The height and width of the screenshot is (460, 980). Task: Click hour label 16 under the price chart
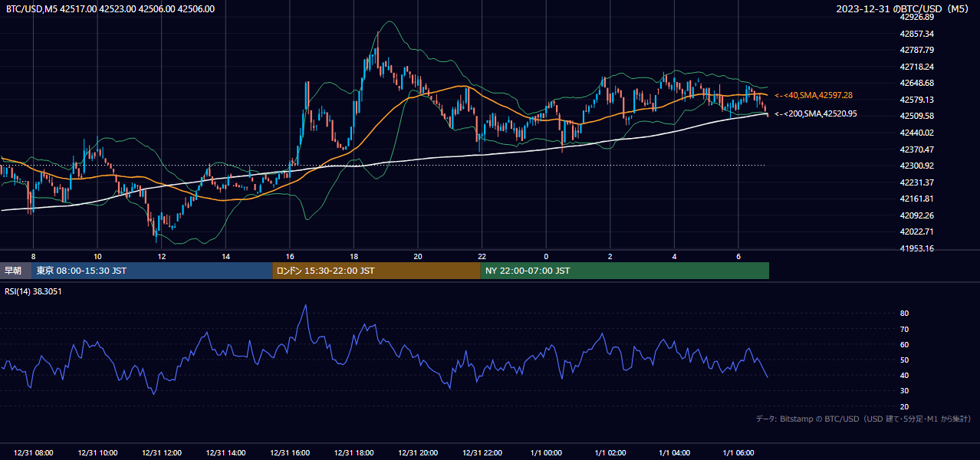tap(290, 256)
